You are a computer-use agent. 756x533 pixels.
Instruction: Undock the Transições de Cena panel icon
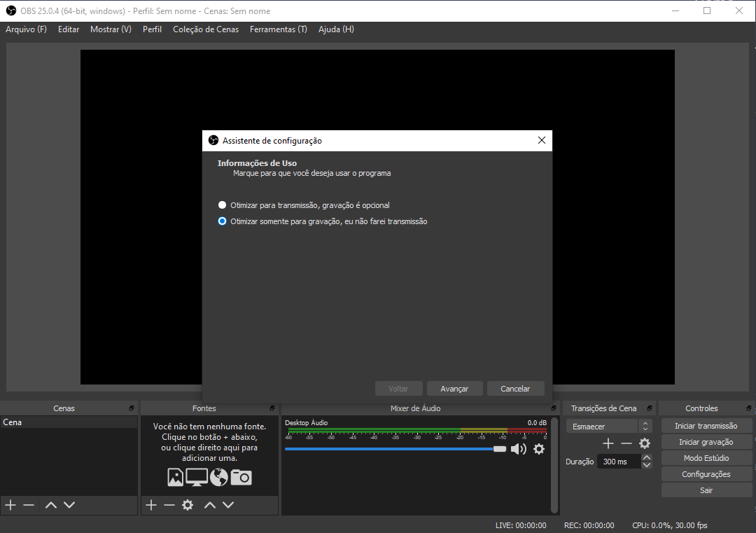pos(650,408)
